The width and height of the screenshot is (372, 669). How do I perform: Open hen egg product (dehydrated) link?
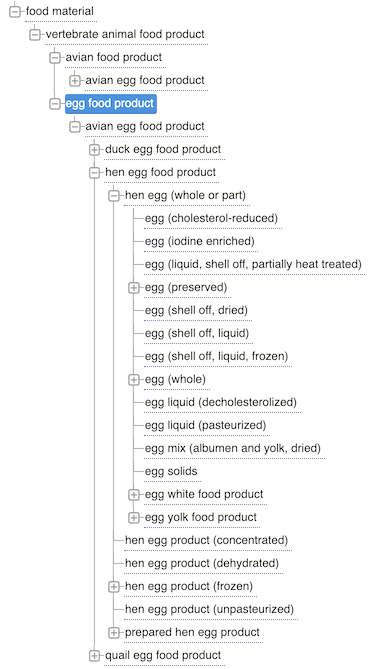tap(202, 564)
